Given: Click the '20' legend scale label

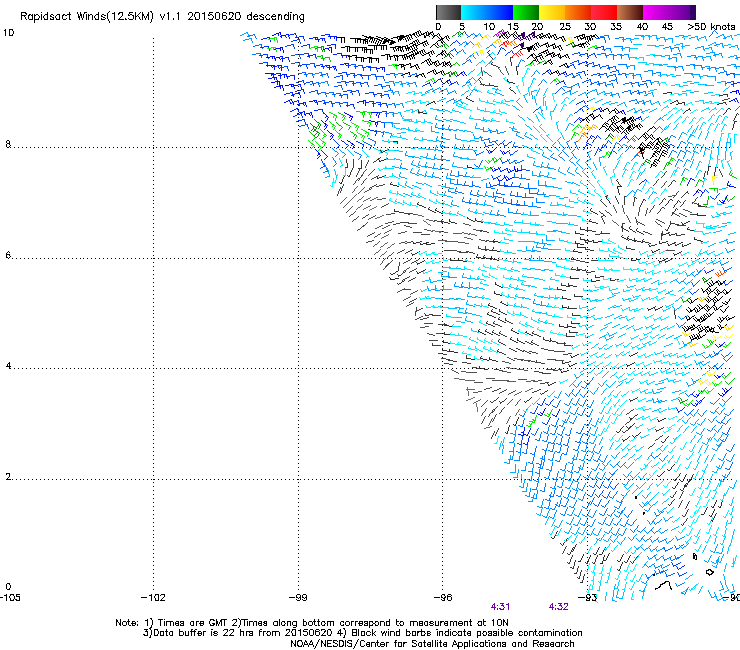Looking at the screenshot, I should click(x=538, y=26).
